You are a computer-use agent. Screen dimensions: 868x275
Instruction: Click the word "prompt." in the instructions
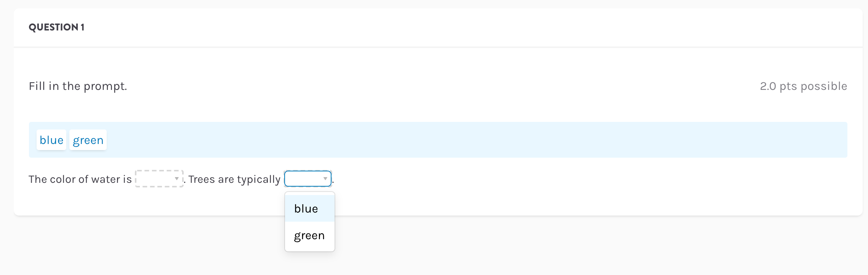105,86
